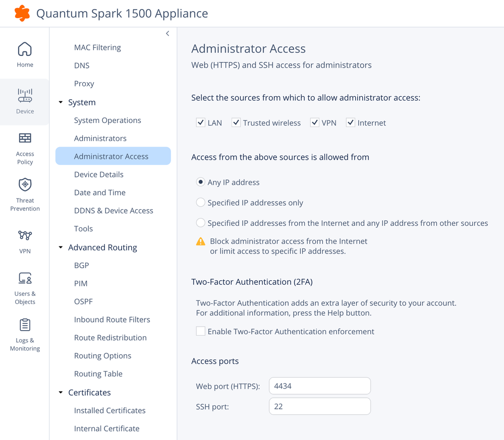
Task: Go to Proxy settings
Action: [x=84, y=84]
